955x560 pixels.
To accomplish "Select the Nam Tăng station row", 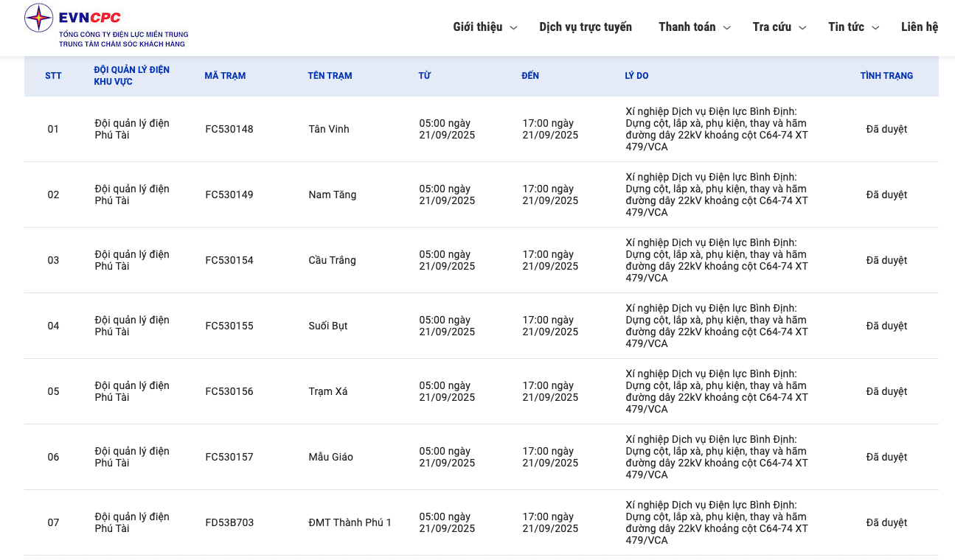I will point(332,195).
